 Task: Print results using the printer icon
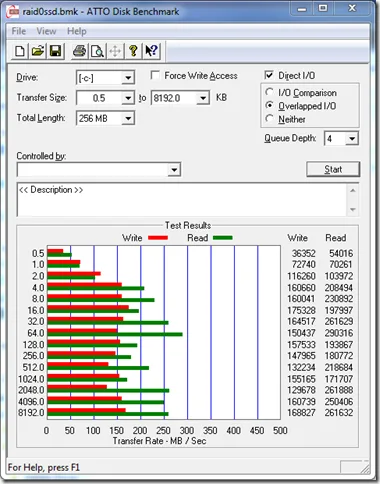79,51
